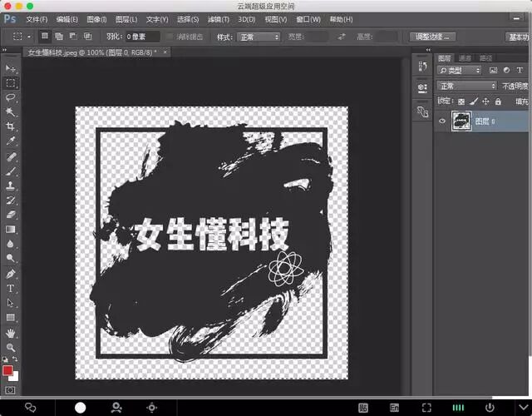Reset default foreground and background colors

point(5,359)
